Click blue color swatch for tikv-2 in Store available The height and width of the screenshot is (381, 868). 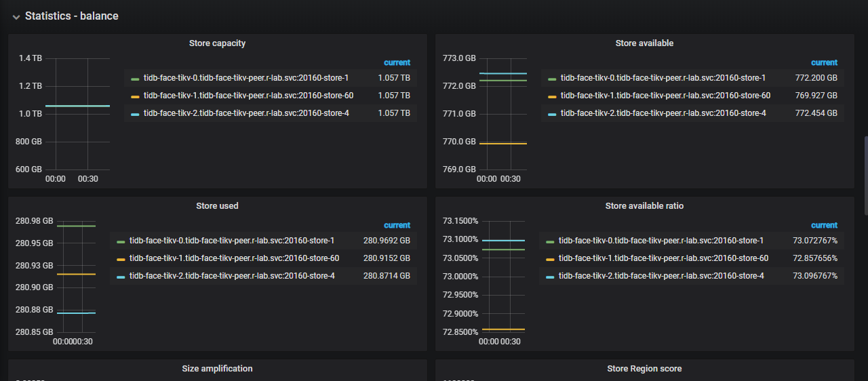pos(551,114)
